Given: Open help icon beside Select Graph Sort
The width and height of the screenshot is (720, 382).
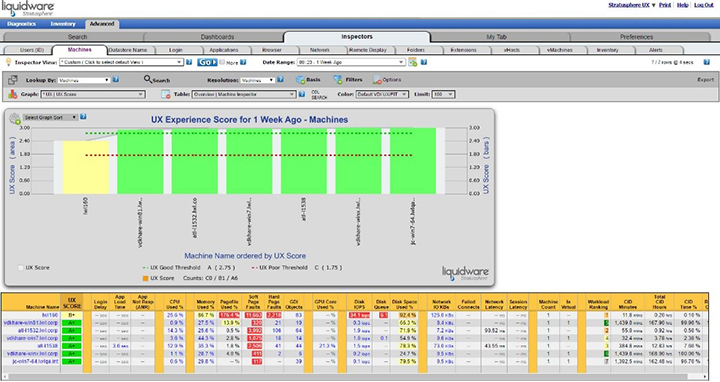Looking at the screenshot, I should point(83,117).
